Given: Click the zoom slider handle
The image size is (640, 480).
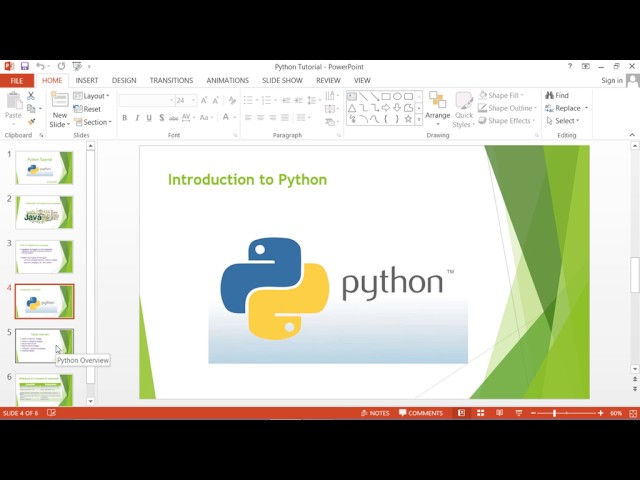Looking at the screenshot, I should [554, 413].
